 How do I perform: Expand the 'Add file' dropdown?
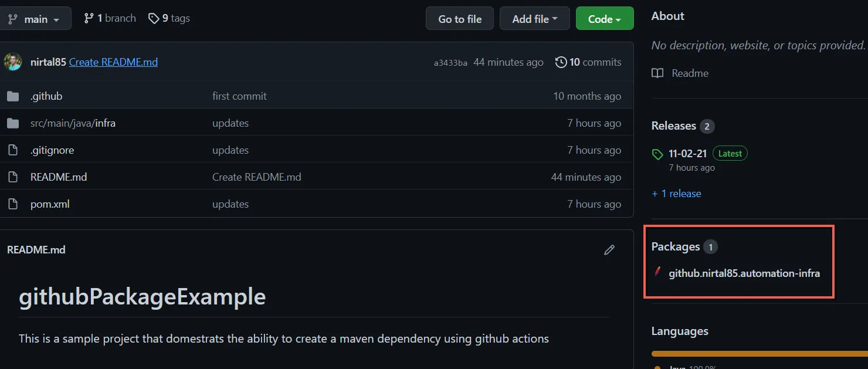534,19
